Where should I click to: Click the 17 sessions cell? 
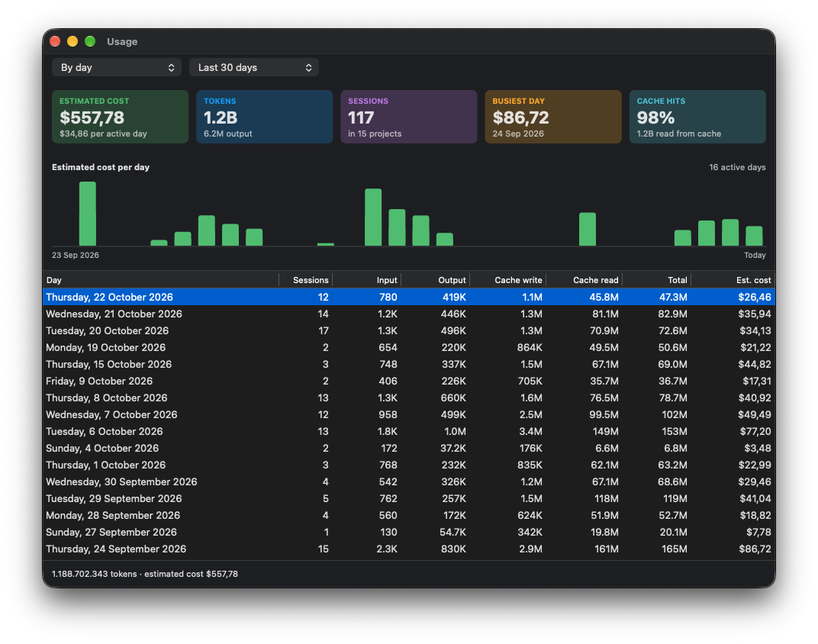tap(324, 330)
